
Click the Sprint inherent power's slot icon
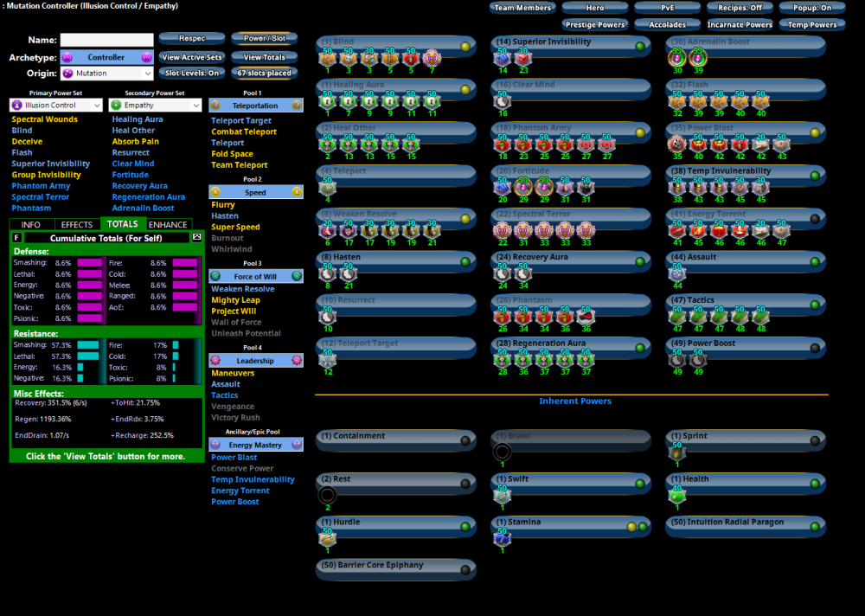click(x=677, y=452)
